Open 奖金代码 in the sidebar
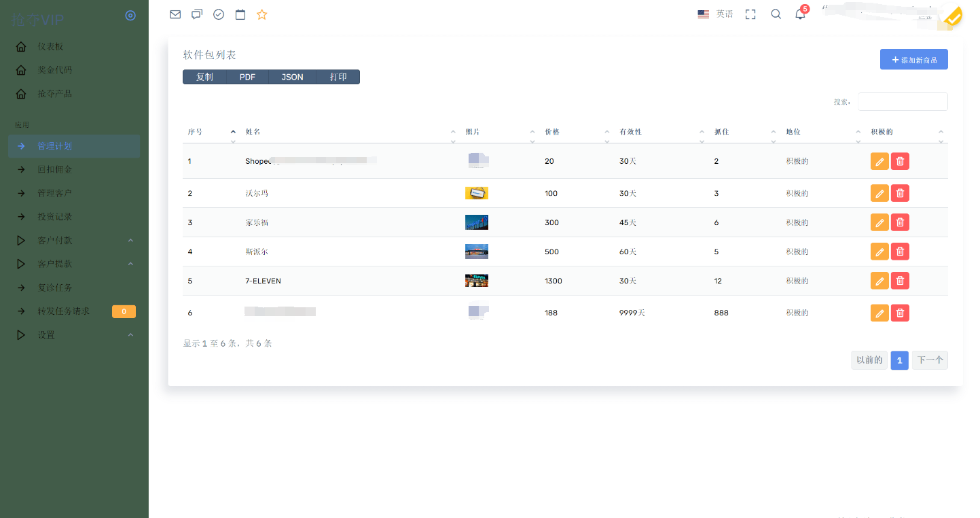 coord(74,70)
